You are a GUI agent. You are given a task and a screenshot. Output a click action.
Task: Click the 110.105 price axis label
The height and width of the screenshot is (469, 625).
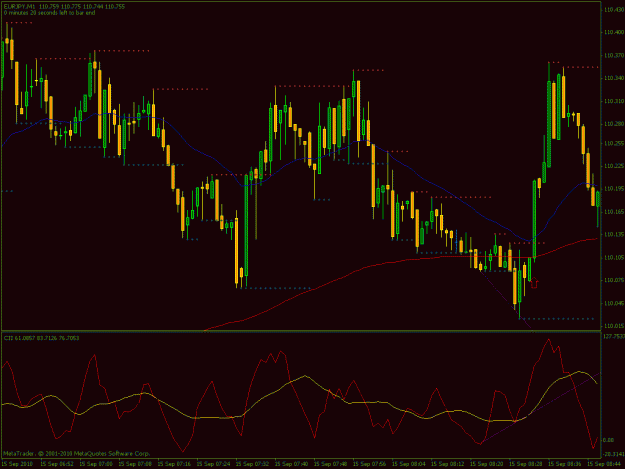[614, 257]
